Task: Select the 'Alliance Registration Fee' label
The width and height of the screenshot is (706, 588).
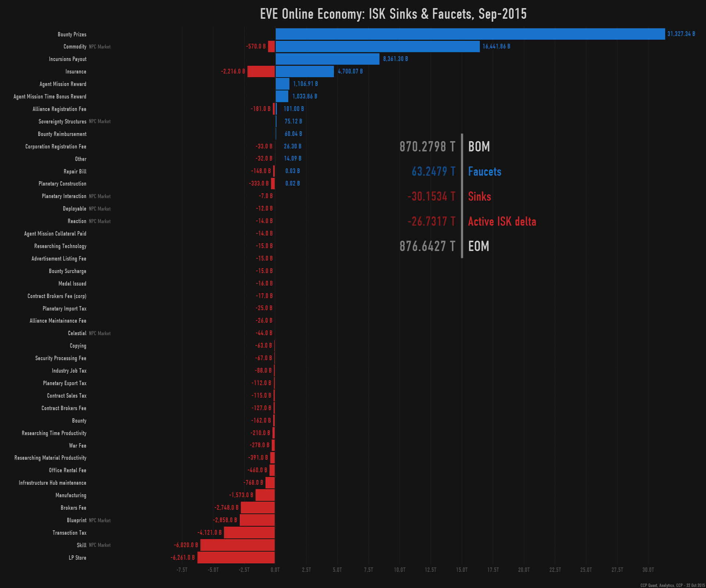Action: [59, 109]
